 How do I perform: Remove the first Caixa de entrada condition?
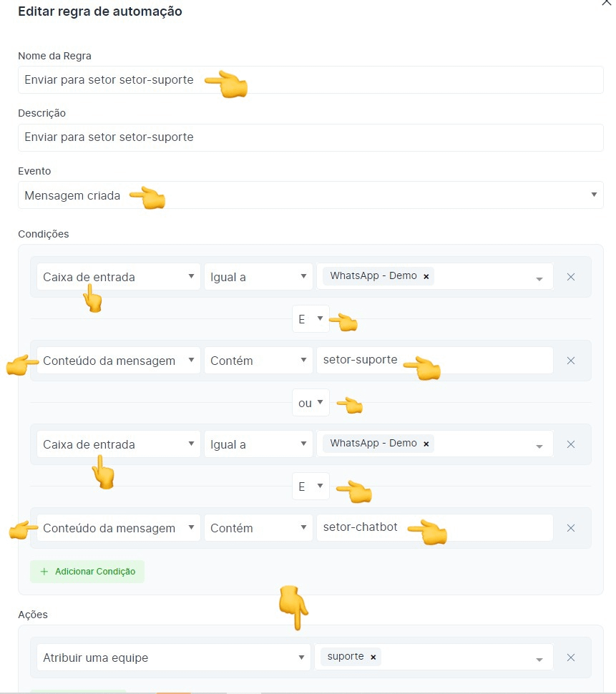[x=571, y=277]
